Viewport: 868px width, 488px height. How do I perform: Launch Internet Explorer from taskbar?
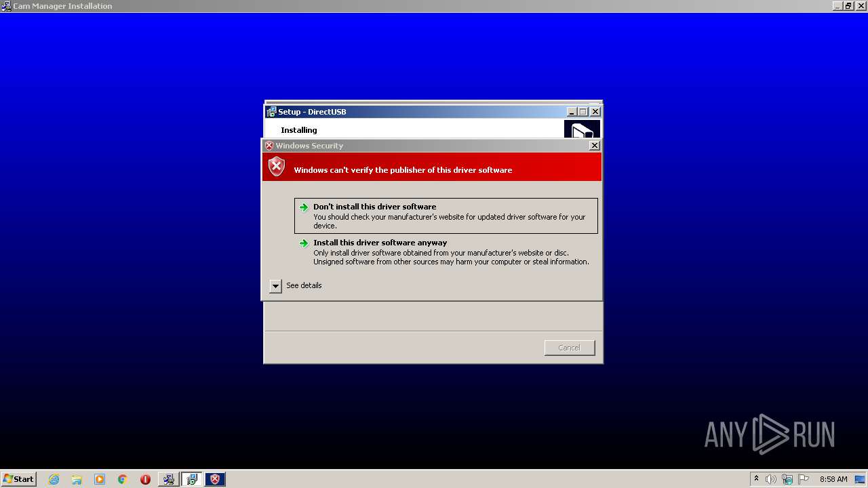[x=54, y=479]
